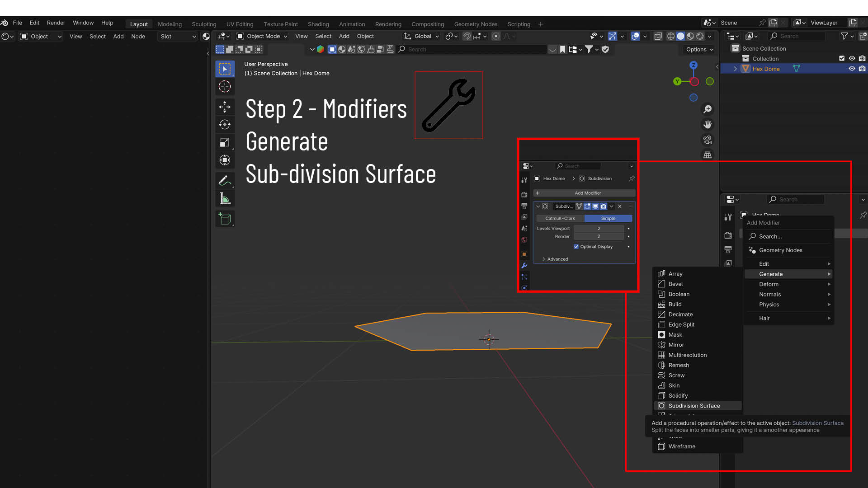Uncheck Collection exclude checkbox in outliner
The height and width of the screenshot is (488, 868).
pos(842,58)
